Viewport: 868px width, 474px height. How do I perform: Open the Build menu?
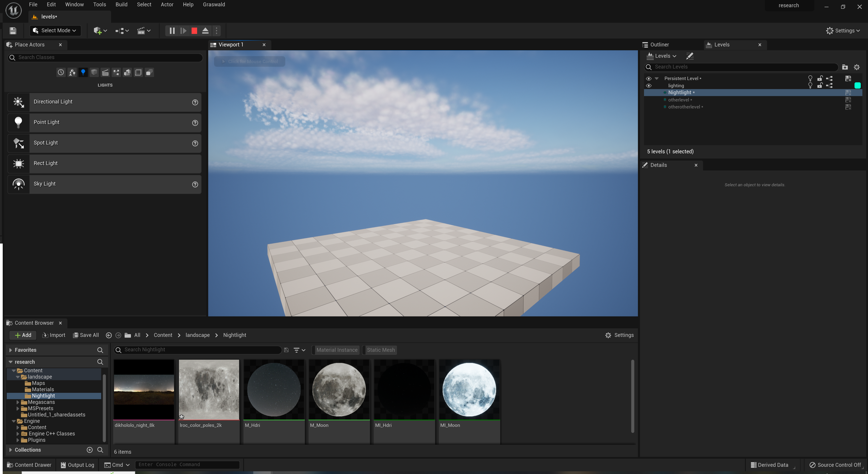click(121, 4)
